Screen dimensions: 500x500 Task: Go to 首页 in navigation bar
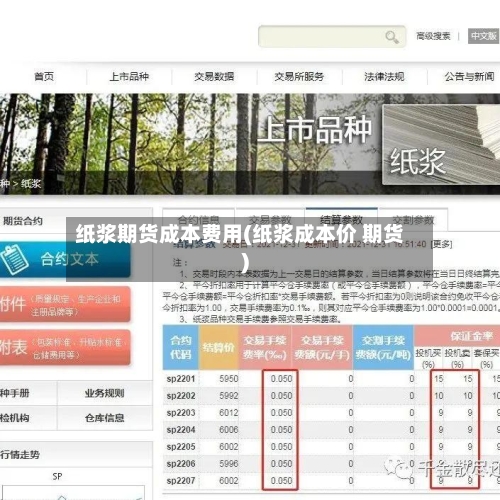click(44, 77)
